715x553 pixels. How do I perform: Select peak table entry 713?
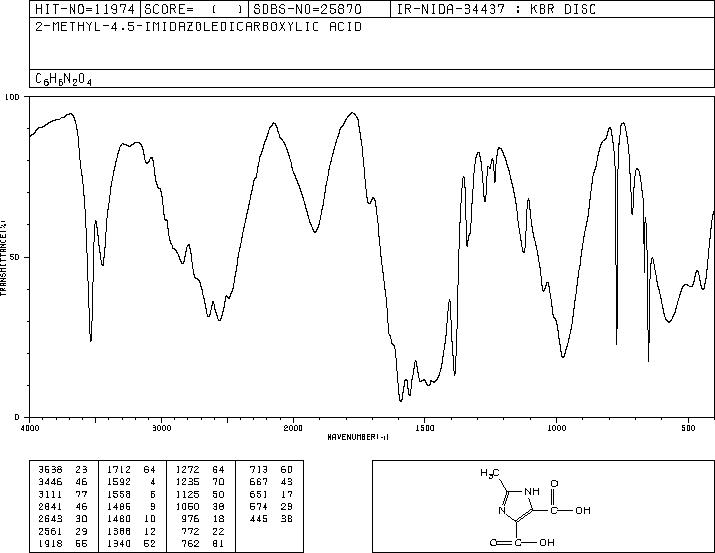pyautogui.click(x=259, y=470)
